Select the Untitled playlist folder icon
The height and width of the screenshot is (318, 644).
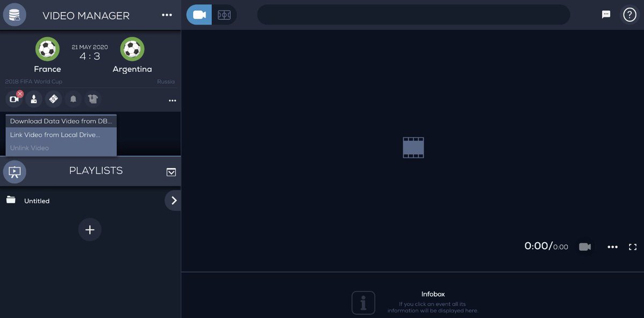point(11,200)
